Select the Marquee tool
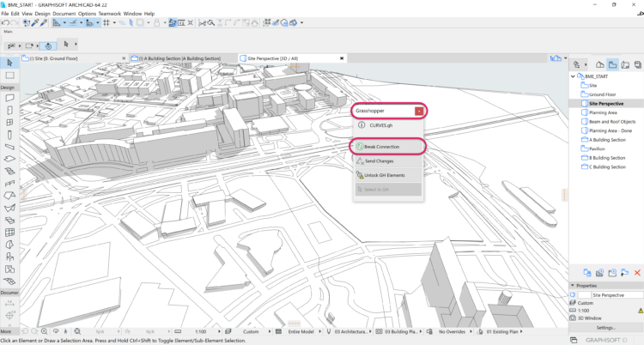The height and width of the screenshot is (345, 644). [9, 76]
